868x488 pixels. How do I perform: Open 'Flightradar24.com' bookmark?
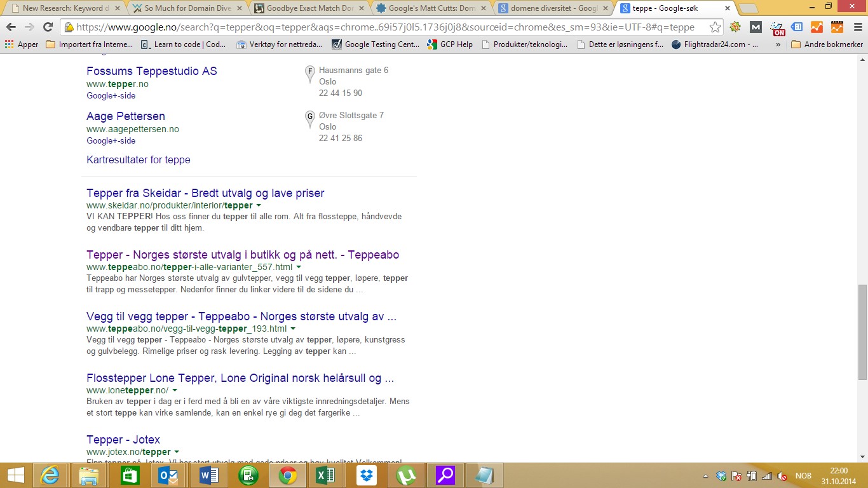point(715,44)
